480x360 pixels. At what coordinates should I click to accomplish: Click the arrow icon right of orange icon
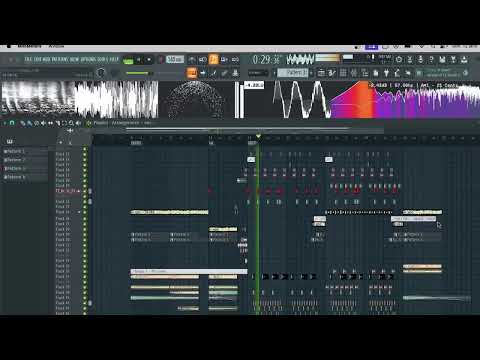click(x=203, y=73)
